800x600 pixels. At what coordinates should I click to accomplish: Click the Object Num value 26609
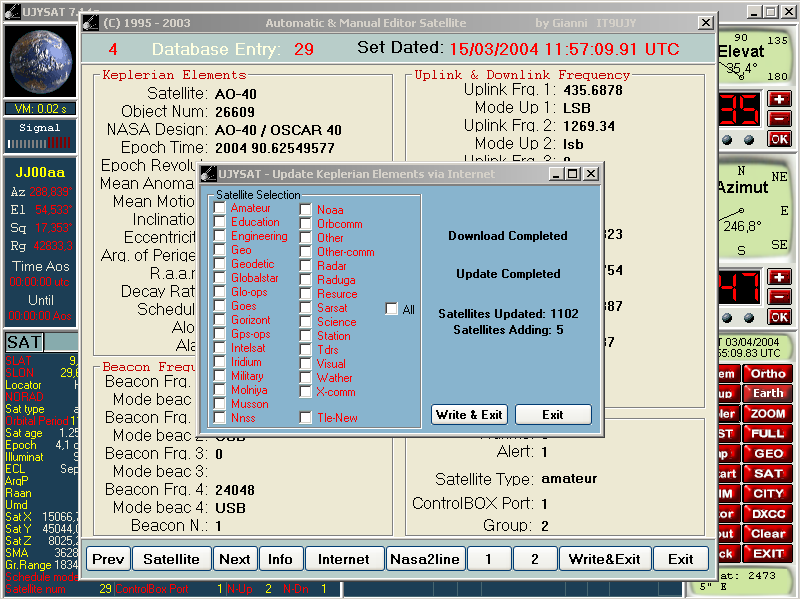coord(235,112)
